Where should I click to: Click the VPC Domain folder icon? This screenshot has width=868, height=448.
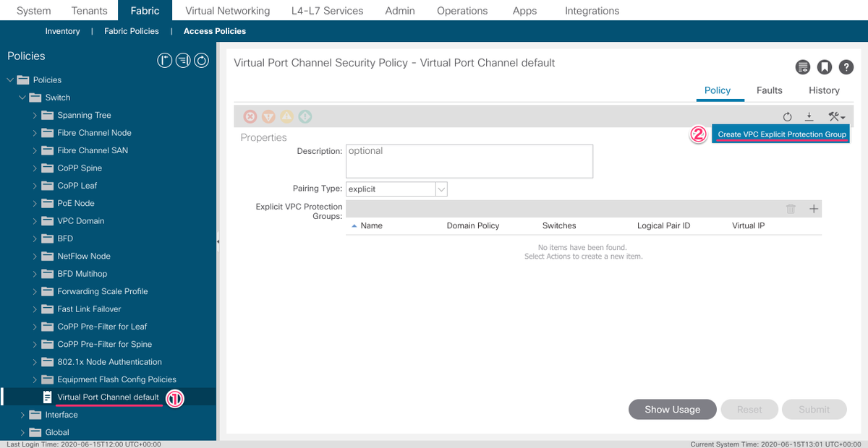click(x=48, y=220)
